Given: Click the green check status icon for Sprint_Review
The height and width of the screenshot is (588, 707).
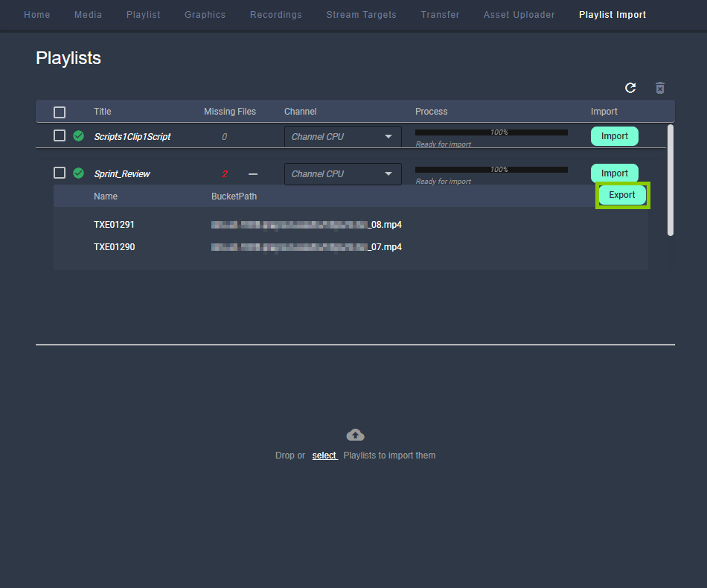Looking at the screenshot, I should click(78, 173).
